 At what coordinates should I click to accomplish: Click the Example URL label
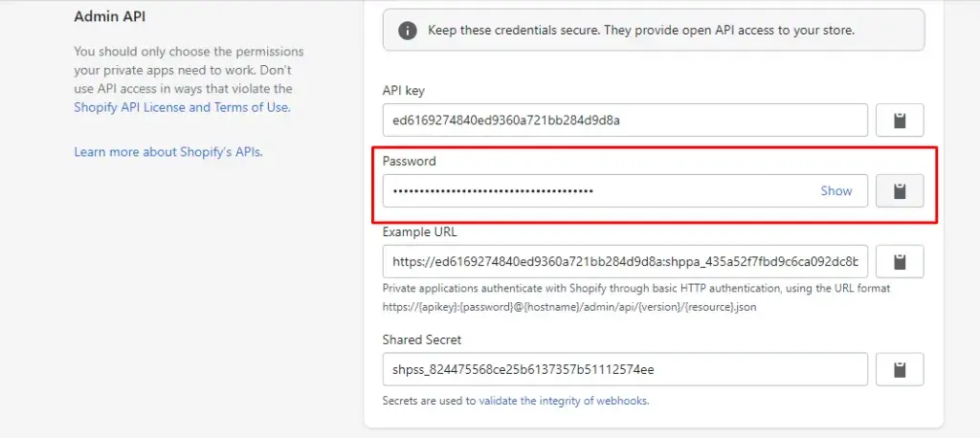pos(417,231)
